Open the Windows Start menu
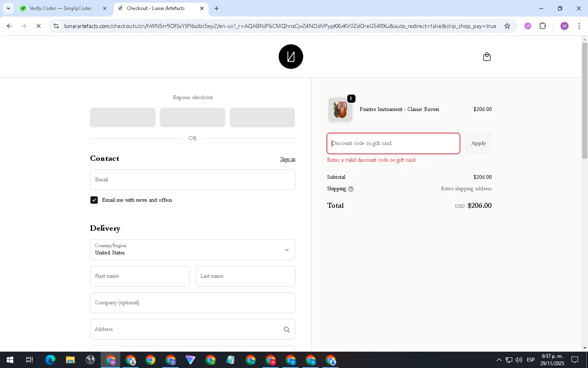 tap(10, 360)
